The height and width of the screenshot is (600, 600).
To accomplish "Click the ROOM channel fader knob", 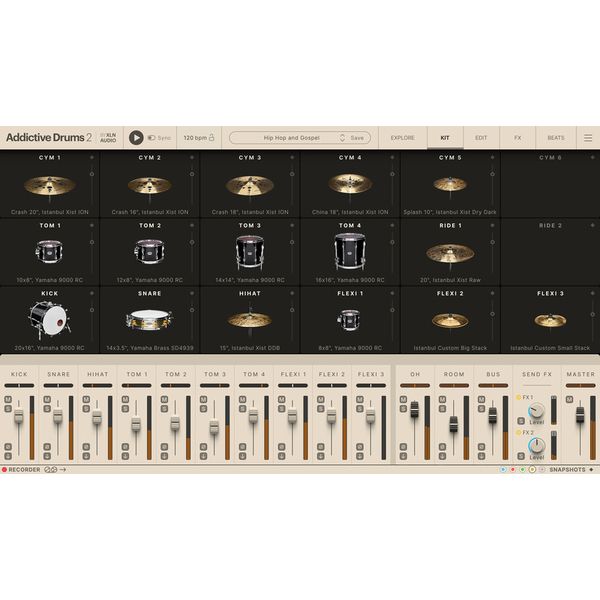I will [x=453, y=424].
